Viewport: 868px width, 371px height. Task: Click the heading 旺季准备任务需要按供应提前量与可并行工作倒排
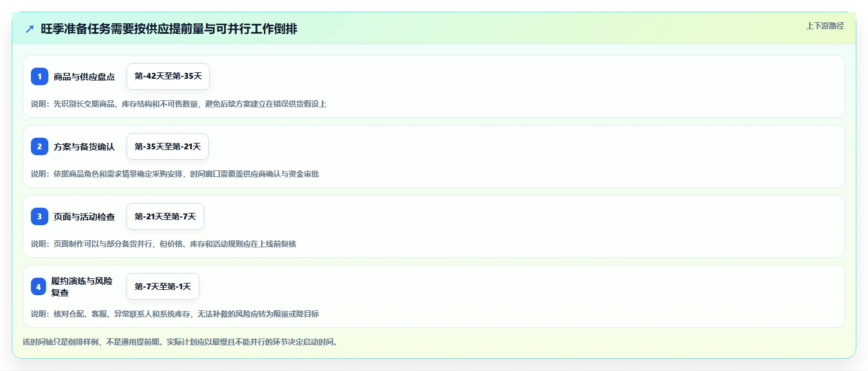tap(169, 29)
